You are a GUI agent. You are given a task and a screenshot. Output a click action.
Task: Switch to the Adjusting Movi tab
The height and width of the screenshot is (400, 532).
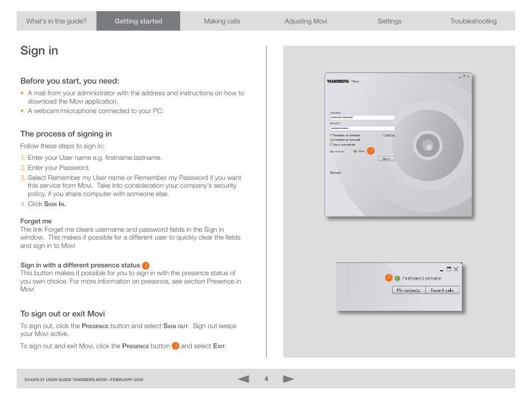coord(306,21)
